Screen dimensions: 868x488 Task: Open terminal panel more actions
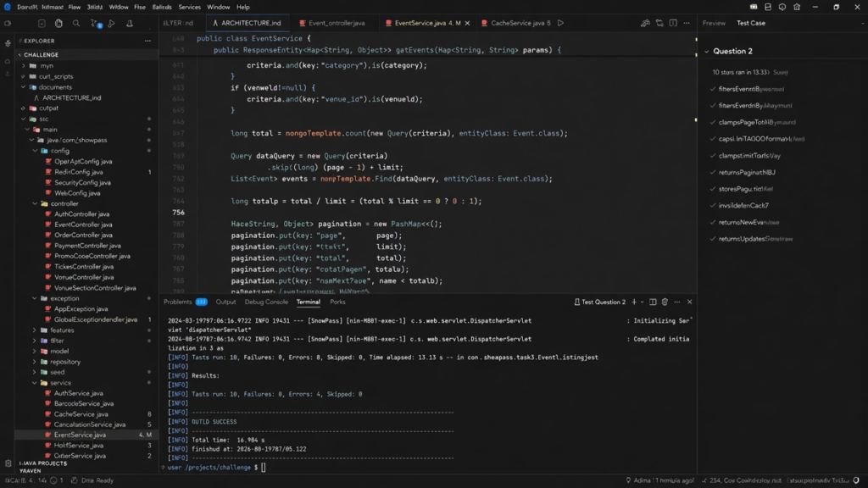(677, 302)
